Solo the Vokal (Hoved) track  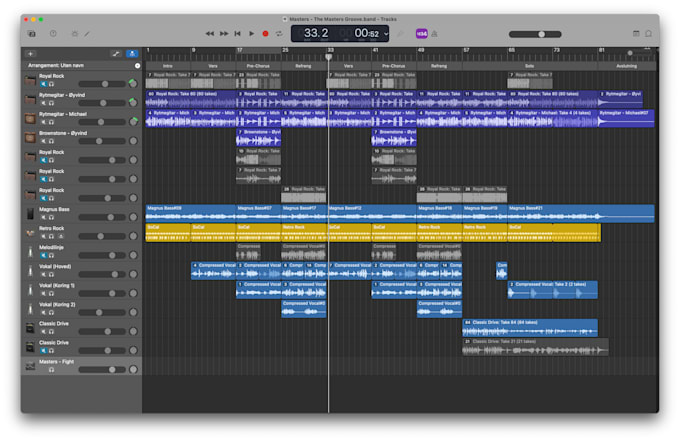[51, 274]
